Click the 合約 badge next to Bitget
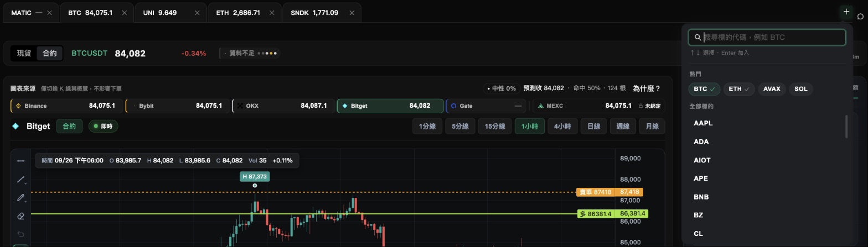Screen dimensions: 868x247 pos(69,127)
